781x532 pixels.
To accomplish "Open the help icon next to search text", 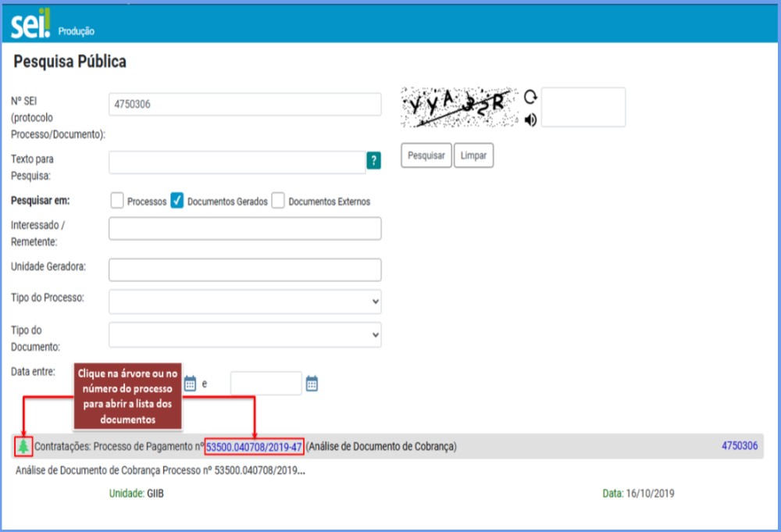I will (374, 161).
